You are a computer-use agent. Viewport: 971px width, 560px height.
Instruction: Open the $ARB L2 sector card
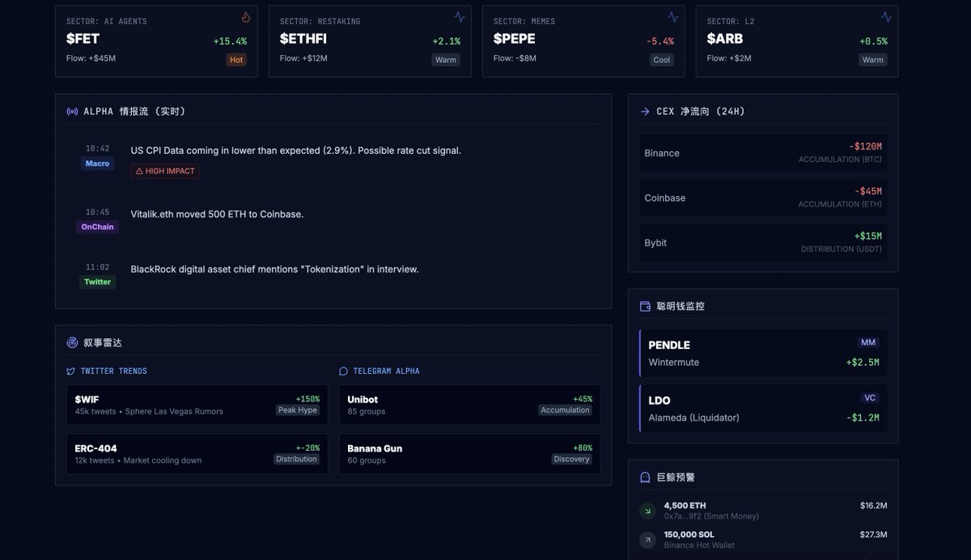pyautogui.click(x=797, y=41)
